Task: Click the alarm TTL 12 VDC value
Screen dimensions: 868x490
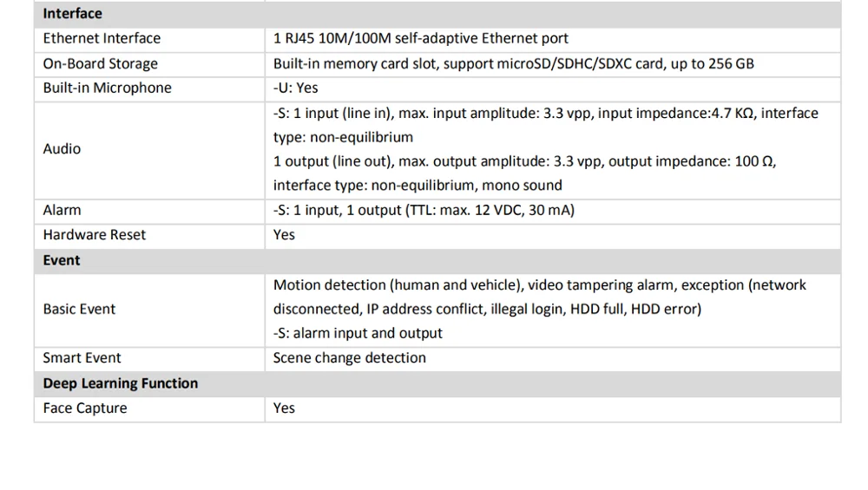Action: (424, 210)
